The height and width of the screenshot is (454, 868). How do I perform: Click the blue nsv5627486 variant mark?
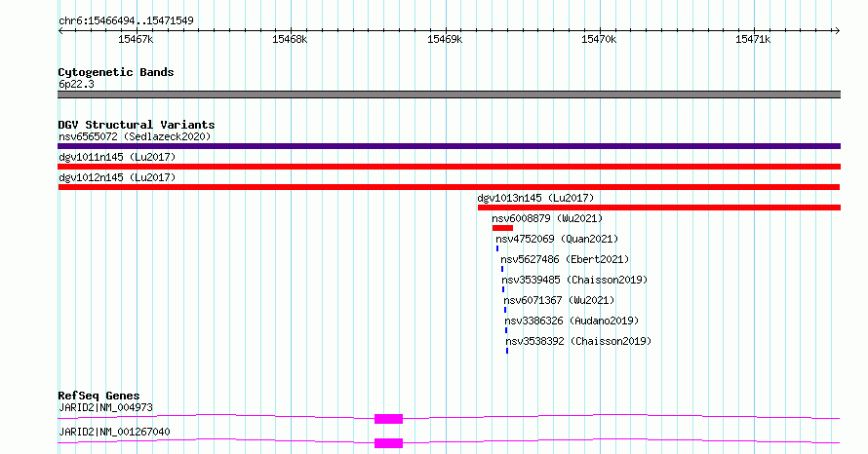pyautogui.click(x=502, y=269)
